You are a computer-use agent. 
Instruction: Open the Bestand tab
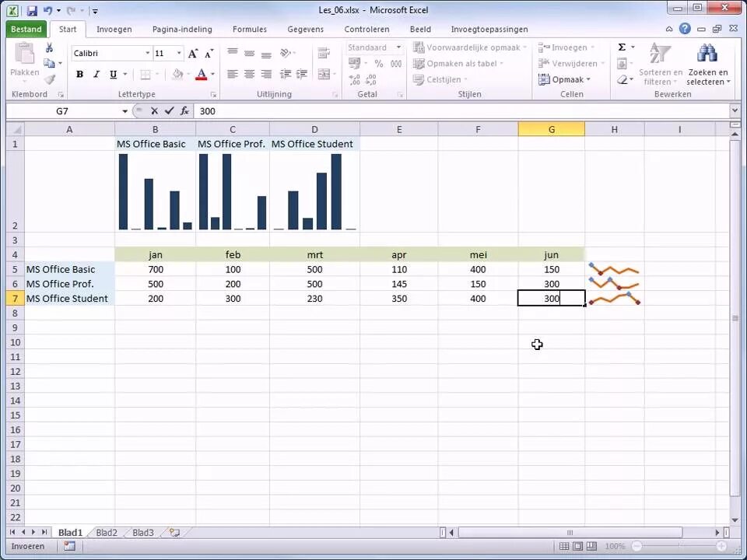click(26, 29)
